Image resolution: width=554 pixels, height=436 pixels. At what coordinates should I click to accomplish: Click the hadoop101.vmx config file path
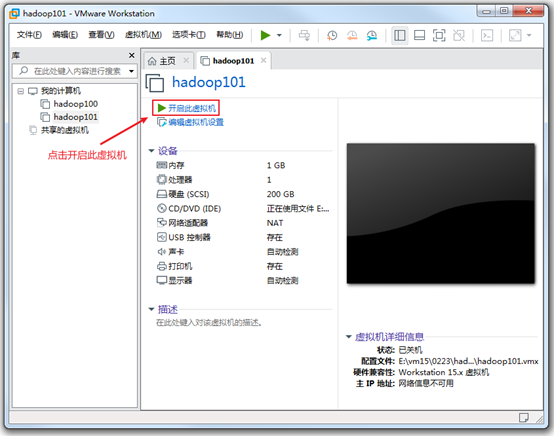(468, 361)
